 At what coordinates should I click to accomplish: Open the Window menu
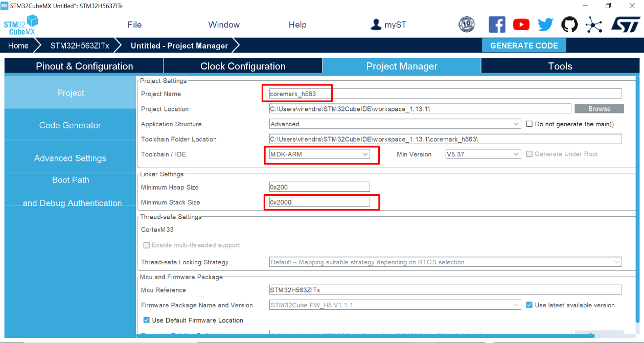click(x=223, y=24)
